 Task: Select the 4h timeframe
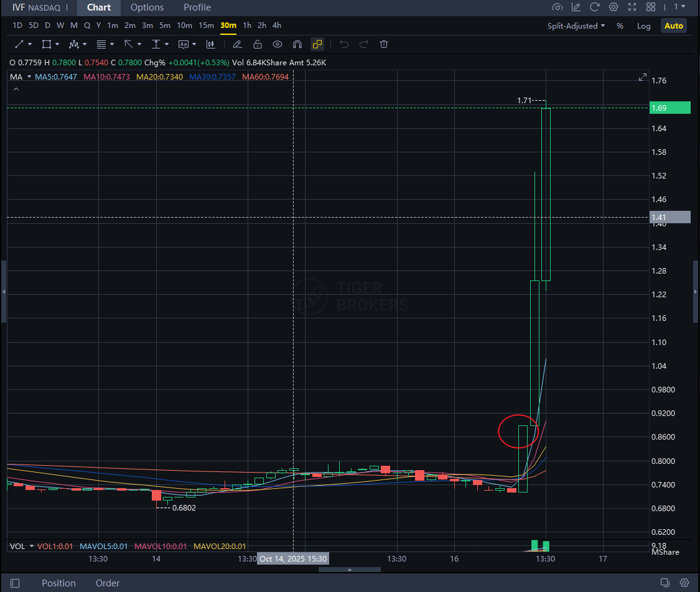pyautogui.click(x=277, y=25)
